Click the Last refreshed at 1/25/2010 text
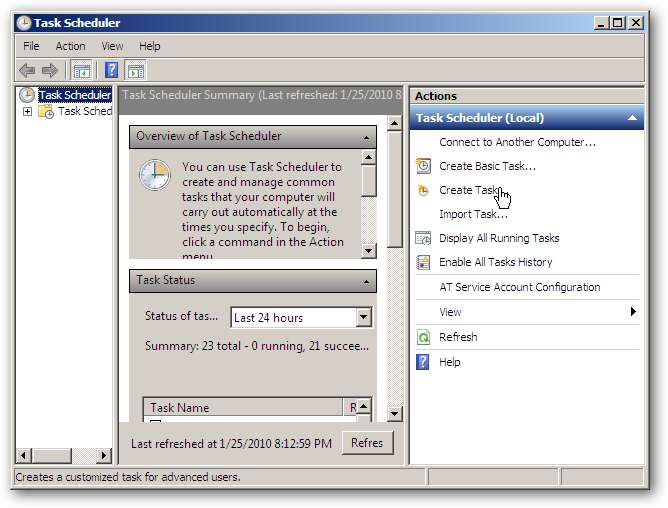This screenshot has height=508, width=668. click(231, 444)
